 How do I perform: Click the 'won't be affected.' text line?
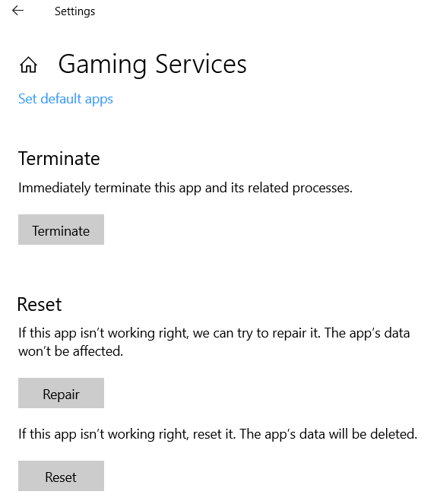[71, 351]
